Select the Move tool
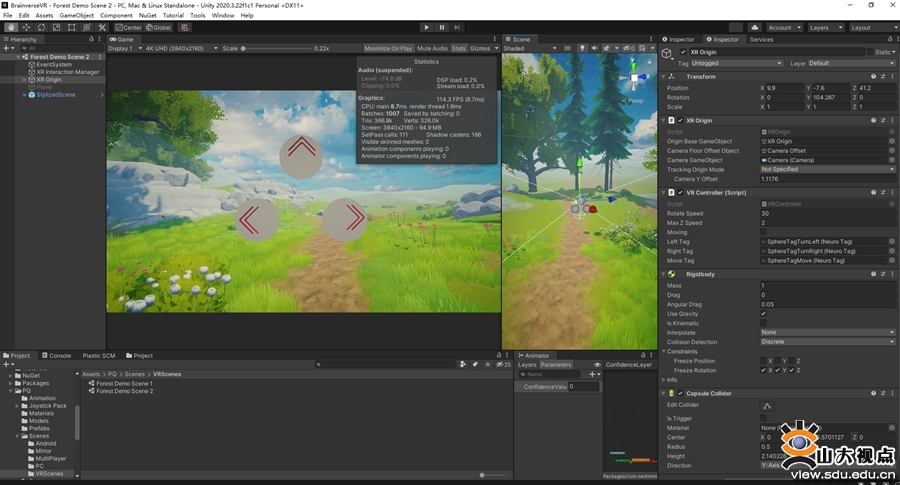The width and height of the screenshot is (900, 485). point(26,28)
